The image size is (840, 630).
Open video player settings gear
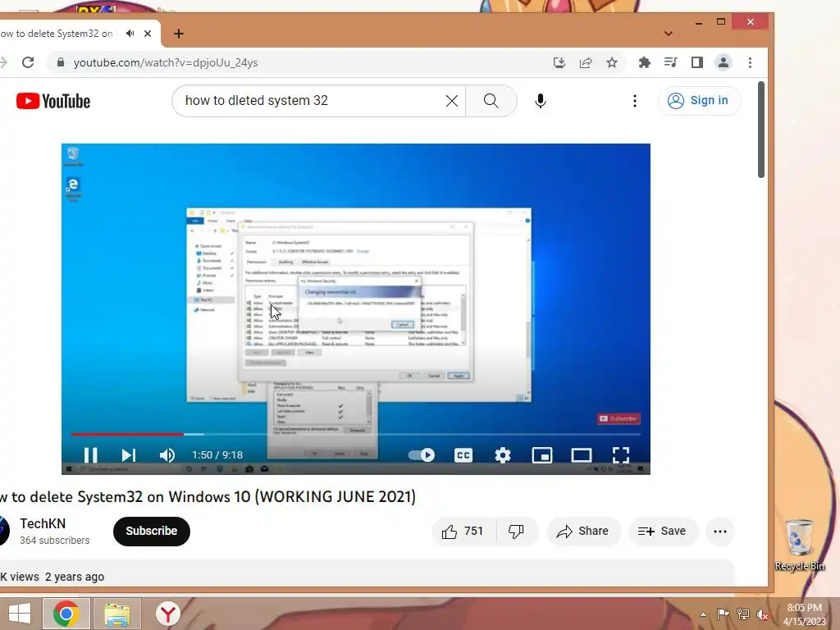click(x=503, y=454)
